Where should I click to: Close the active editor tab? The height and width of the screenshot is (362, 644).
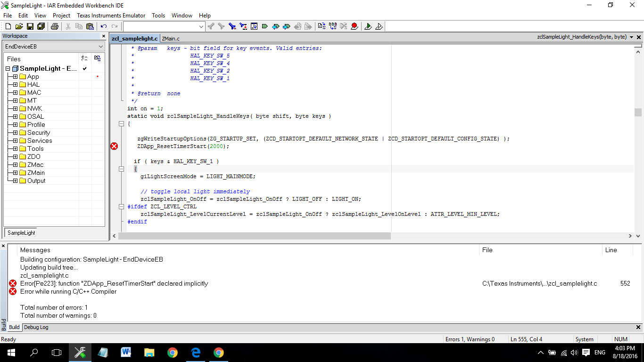tap(639, 37)
